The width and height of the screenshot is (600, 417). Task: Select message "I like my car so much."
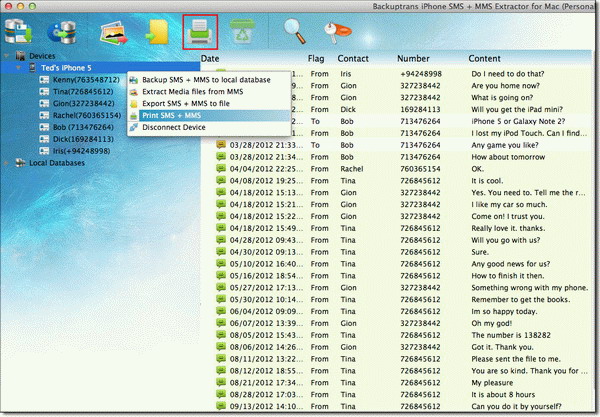click(x=509, y=204)
